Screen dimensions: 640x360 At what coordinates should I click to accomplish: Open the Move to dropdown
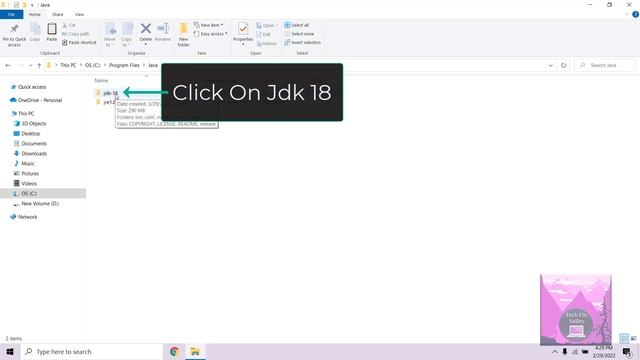click(x=110, y=34)
